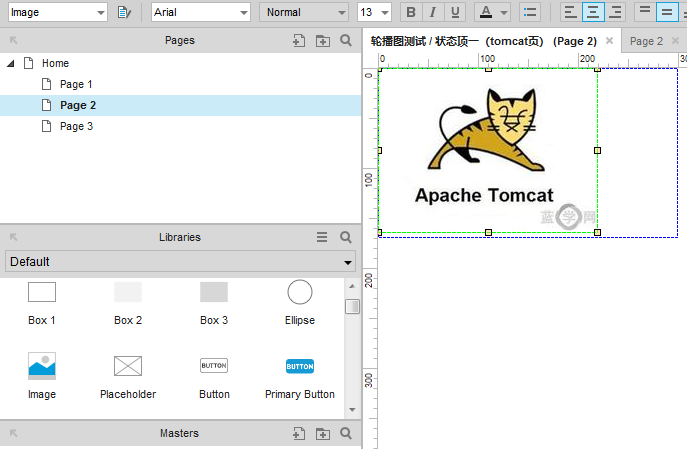Click the library scrollbar down arrow
Image resolution: width=687 pixels, height=449 pixels.
(x=352, y=410)
